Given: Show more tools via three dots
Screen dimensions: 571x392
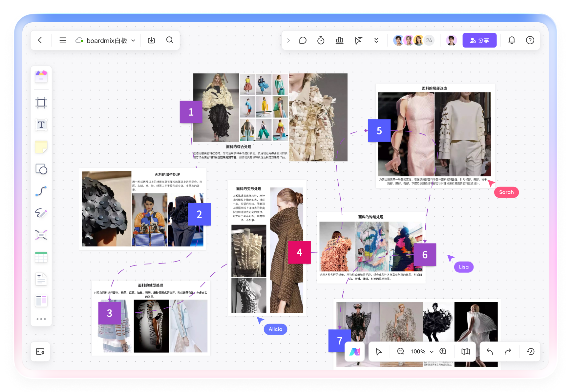Looking at the screenshot, I should 41,319.
